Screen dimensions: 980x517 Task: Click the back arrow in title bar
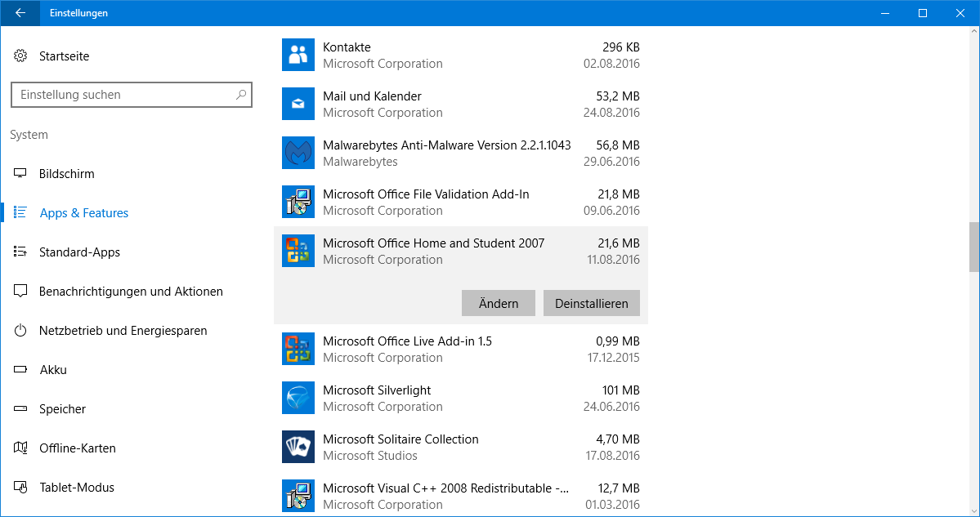(20, 12)
